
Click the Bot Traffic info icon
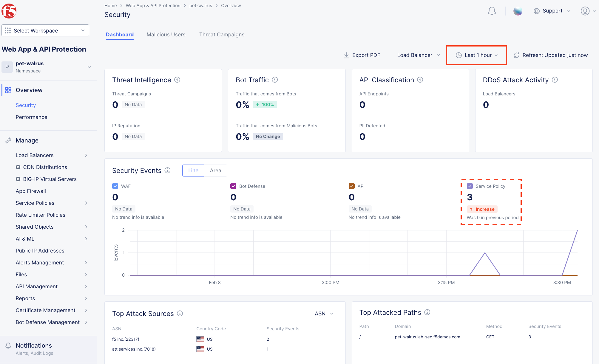(x=275, y=80)
